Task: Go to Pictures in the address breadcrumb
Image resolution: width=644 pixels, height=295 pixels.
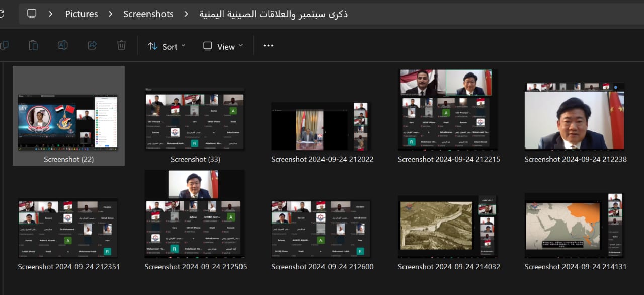Action: click(82, 14)
